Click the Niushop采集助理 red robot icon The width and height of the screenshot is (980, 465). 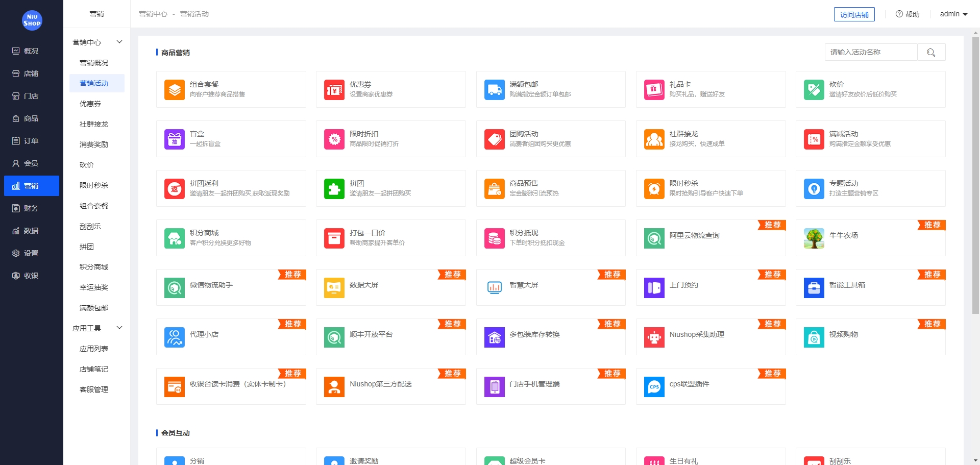[654, 337]
